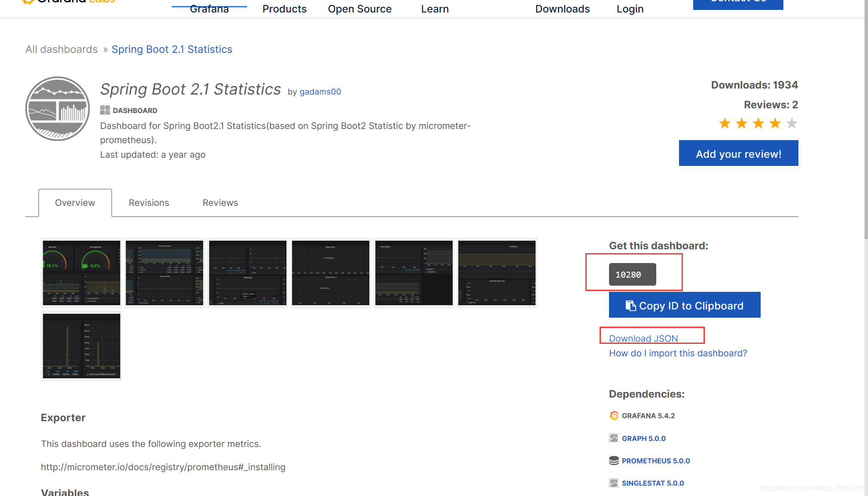Viewport: 868px width, 496px height.
Task: Open the sixth dashboard screenshot thumbnail
Action: coord(497,273)
